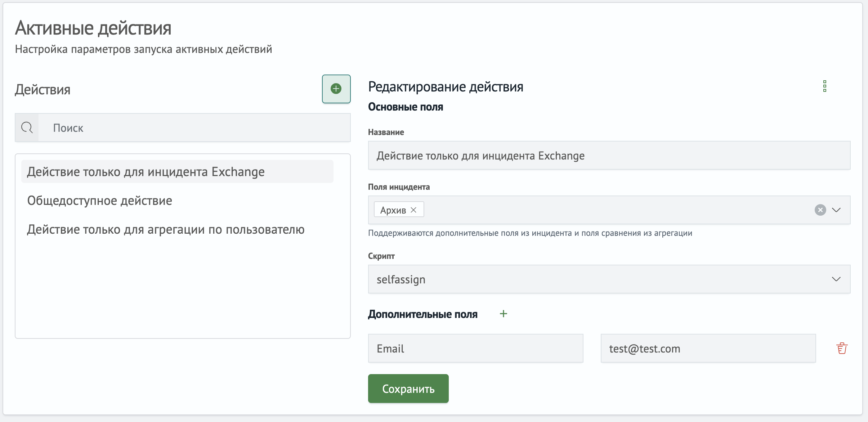Open the Скрипт selfassign dropdown
Image resolution: width=868 pixels, height=422 pixels.
609,279
